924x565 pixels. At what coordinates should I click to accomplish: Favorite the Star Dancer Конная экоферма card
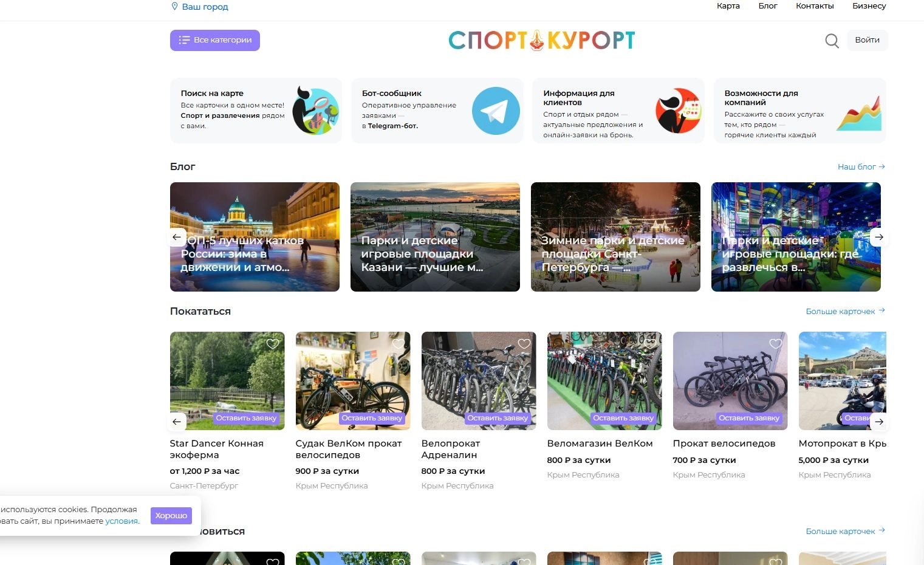pos(273,344)
